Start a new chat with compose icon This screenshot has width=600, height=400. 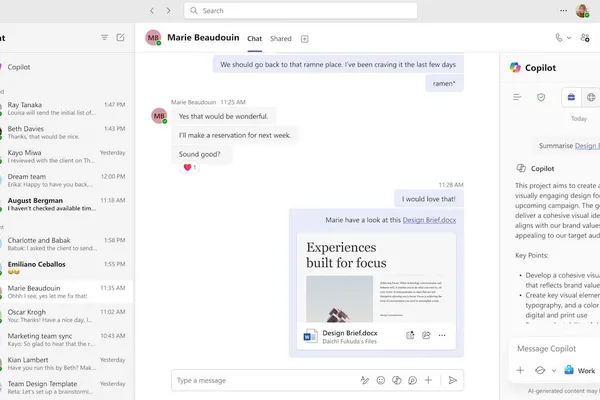(x=120, y=38)
